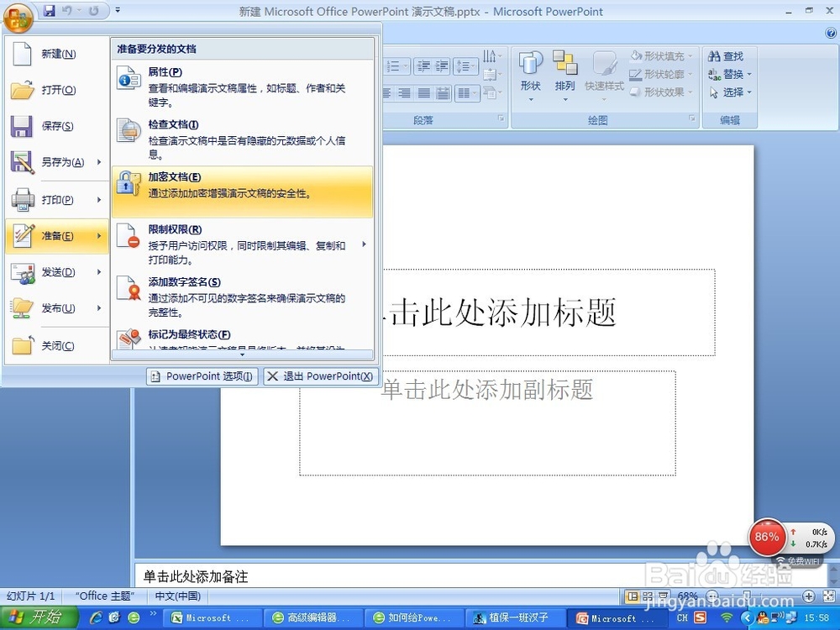
Task: Switch to Slide Sorter view icon
Action: pyautogui.click(x=648, y=596)
